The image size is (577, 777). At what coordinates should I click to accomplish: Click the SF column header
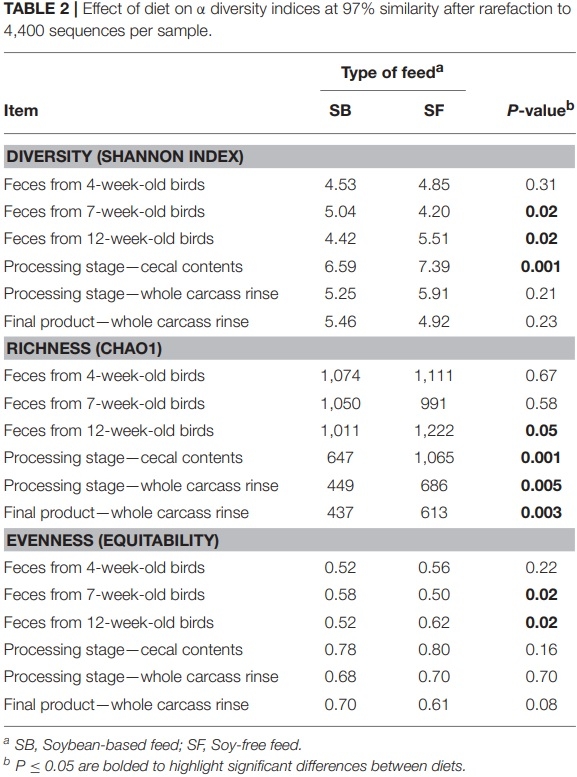(434, 110)
